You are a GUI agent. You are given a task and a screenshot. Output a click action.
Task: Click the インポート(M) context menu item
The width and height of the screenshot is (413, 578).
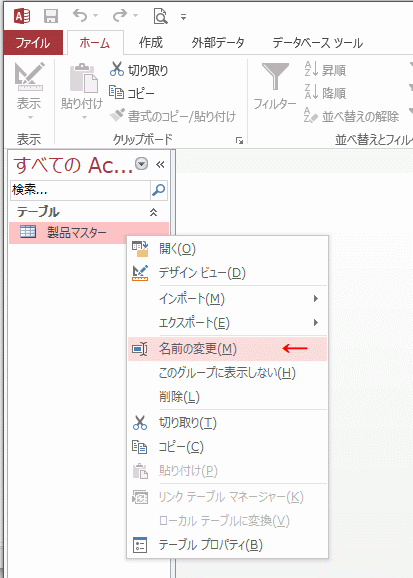228,299
